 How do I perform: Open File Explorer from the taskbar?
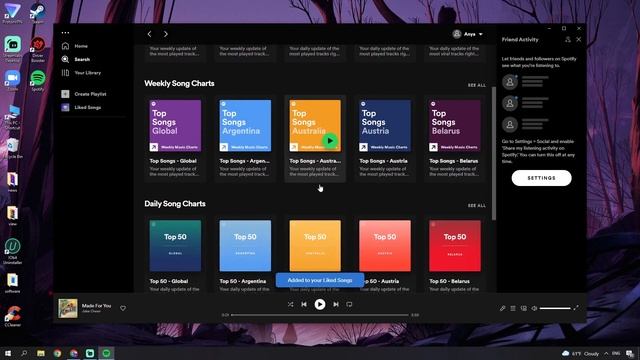pyautogui.click(x=41, y=353)
